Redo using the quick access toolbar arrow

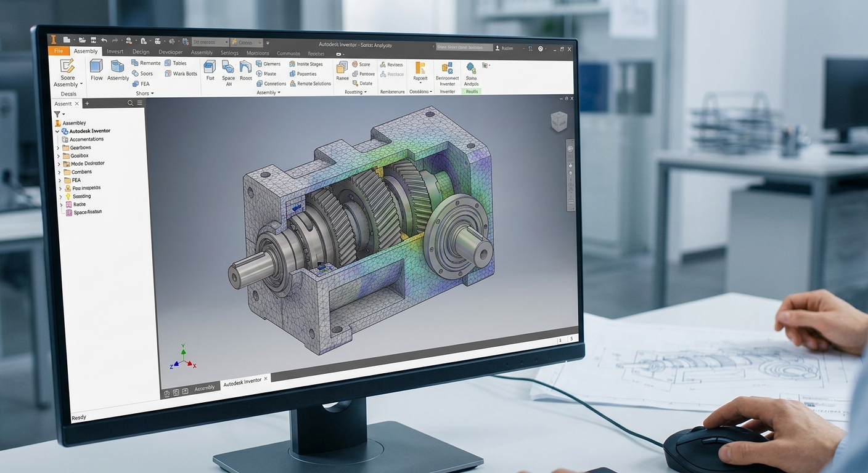[115, 40]
